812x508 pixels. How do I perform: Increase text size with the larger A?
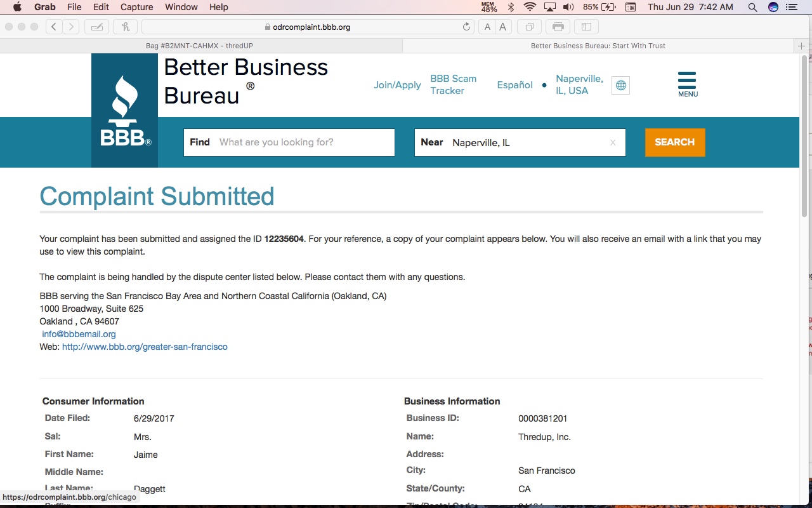pos(502,27)
